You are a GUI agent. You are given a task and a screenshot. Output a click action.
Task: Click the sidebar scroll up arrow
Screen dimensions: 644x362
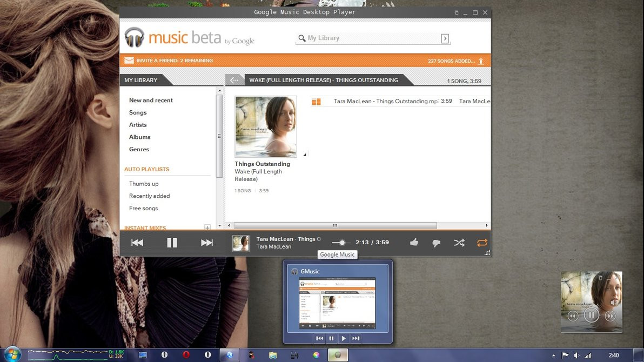[x=220, y=90]
